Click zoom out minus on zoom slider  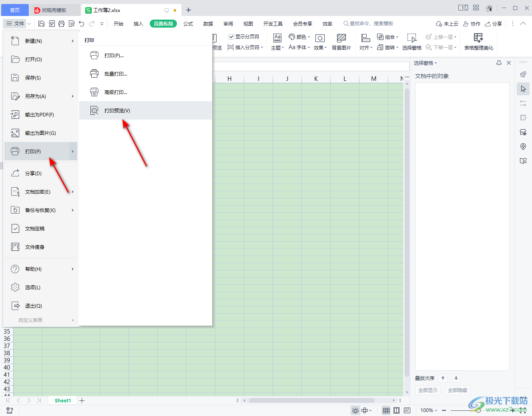coord(444,410)
